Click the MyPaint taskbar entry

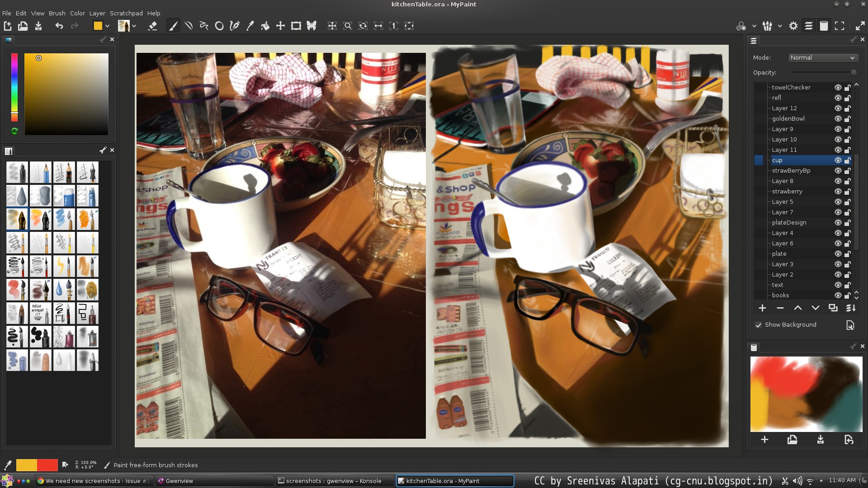[455, 481]
